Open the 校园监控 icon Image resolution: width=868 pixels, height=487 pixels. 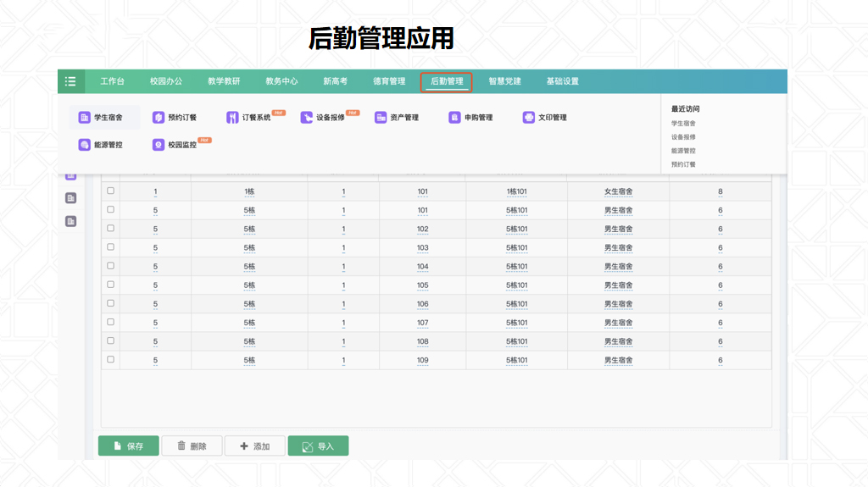(159, 145)
